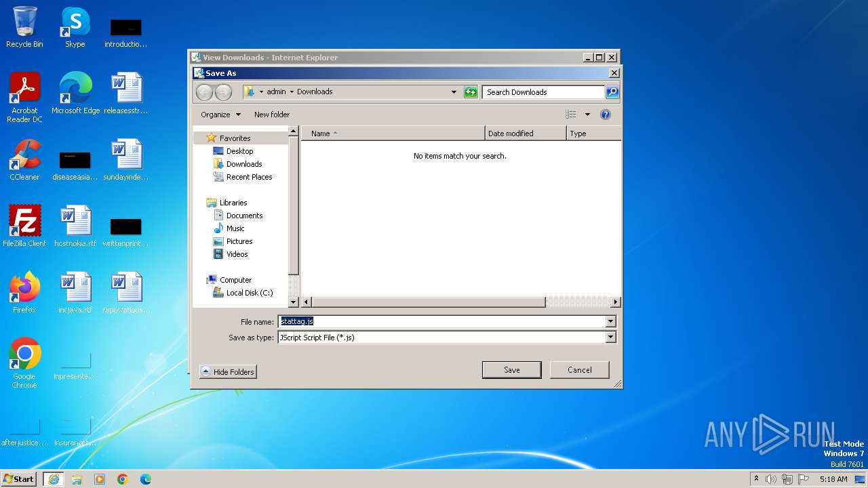Click file list scroll left arrow
The image size is (868, 488).
307,302
